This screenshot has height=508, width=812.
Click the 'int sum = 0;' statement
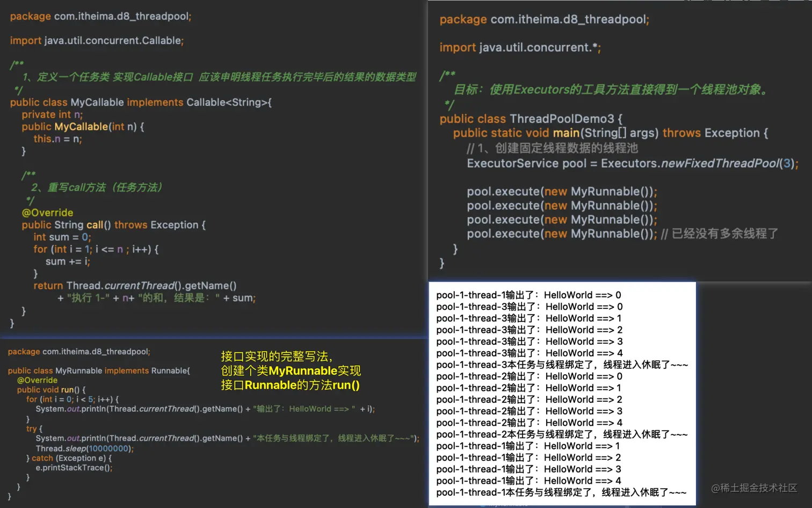tap(62, 237)
